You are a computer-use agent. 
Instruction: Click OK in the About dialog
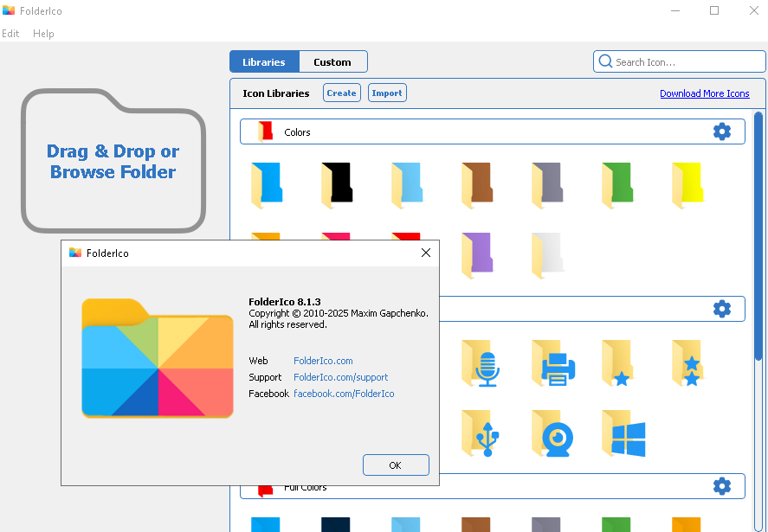coord(396,465)
